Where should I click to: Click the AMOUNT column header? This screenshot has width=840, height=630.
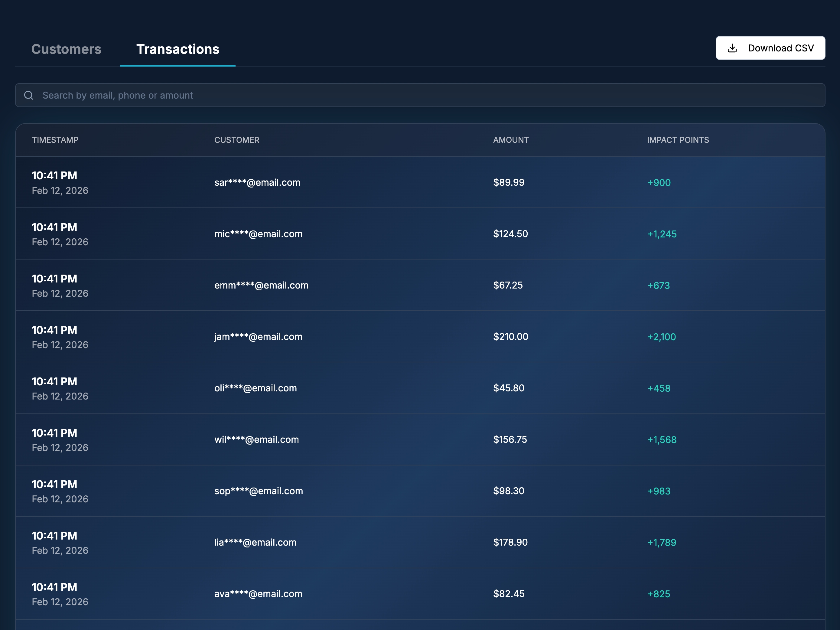[511, 140]
